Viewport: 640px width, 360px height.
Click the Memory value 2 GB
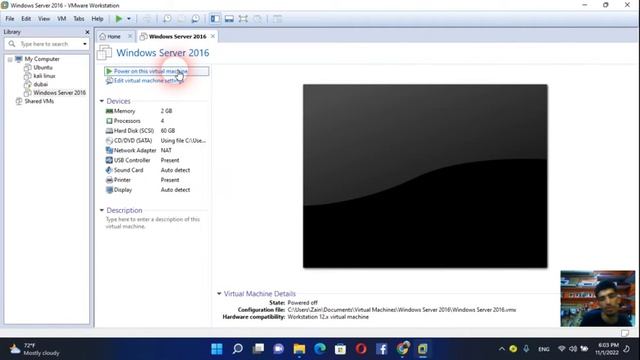pos(166,111)
